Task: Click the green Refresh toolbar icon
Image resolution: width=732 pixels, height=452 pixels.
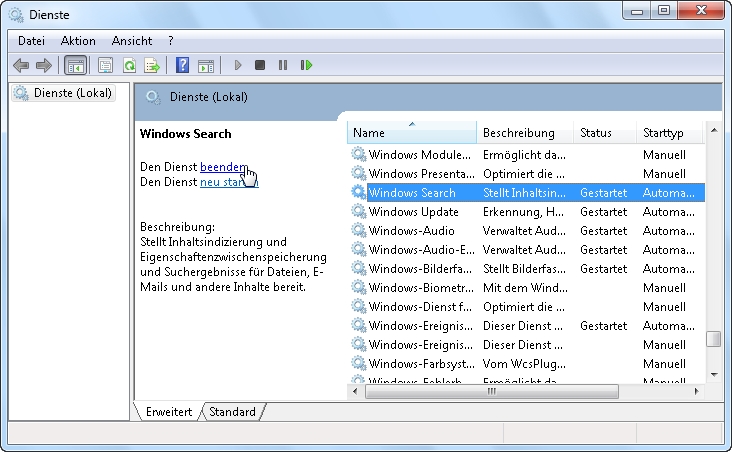Action: pyautogui.click(x=129, y=65)
